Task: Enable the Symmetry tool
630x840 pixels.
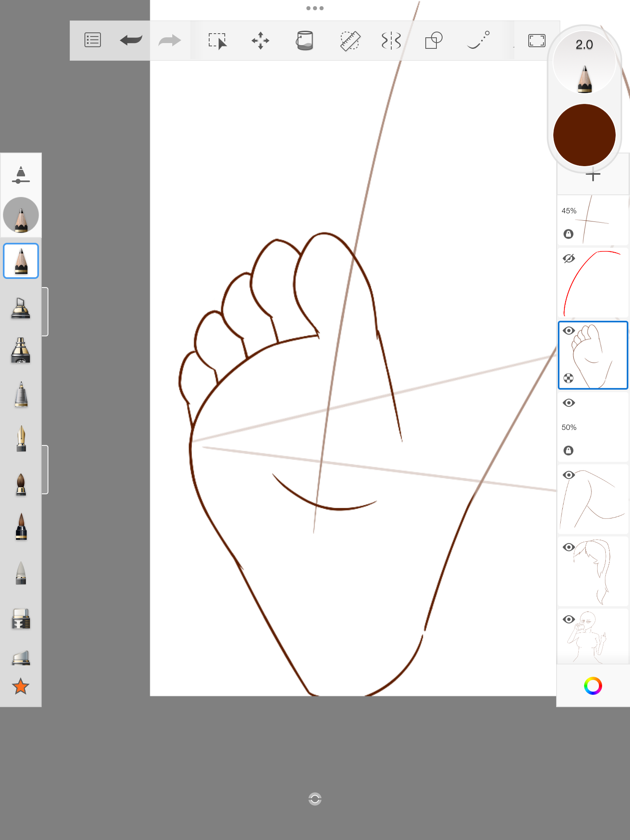Action: pos(391,41)
